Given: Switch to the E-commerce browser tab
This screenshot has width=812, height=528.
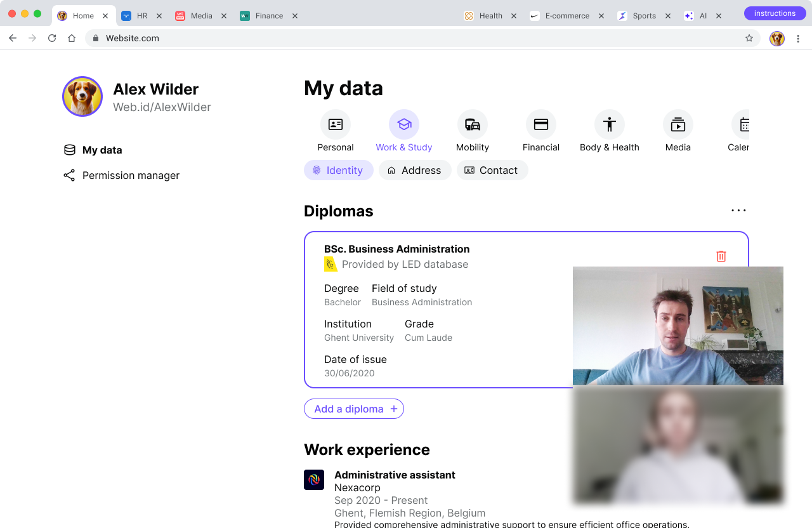Looking at the screenshot, I should click(x=568, y=16).
